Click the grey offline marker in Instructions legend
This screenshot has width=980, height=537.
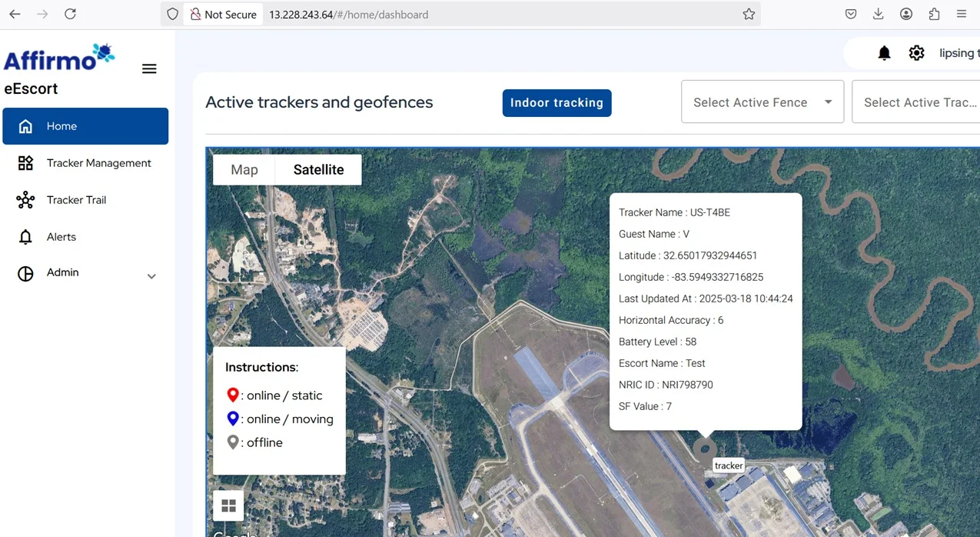[233, 442]
